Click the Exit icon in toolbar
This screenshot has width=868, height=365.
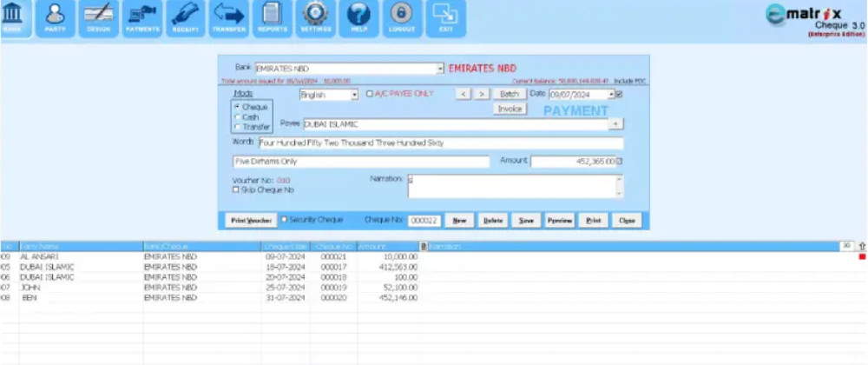coord(445,19)
